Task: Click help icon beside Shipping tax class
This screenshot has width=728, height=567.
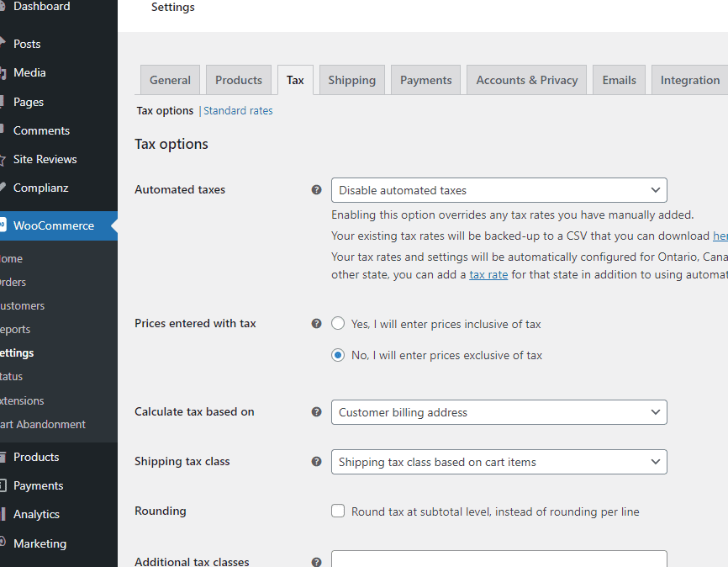Action: 317,462
